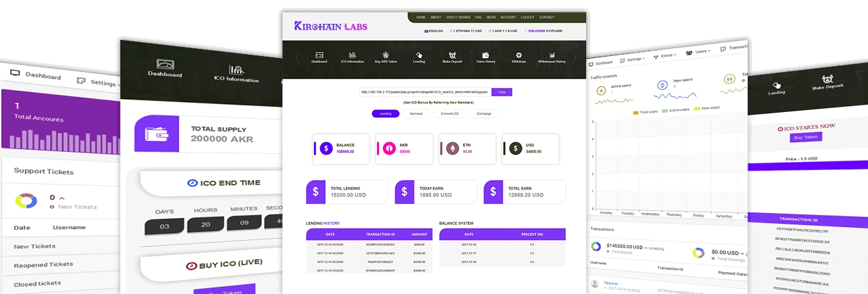Switch to the Reinvest pill option
This screenshot has height=294, width=868.
pyautogui.click(x=416, y=114)
